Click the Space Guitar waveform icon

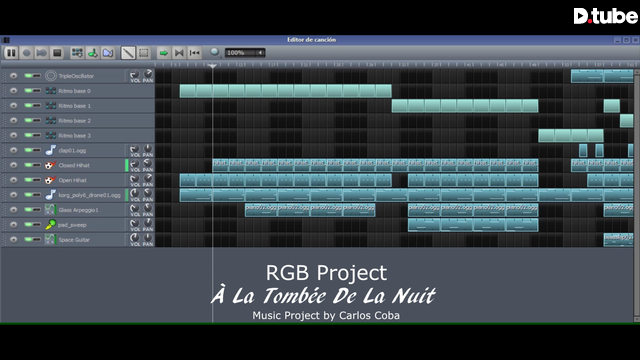50,240
